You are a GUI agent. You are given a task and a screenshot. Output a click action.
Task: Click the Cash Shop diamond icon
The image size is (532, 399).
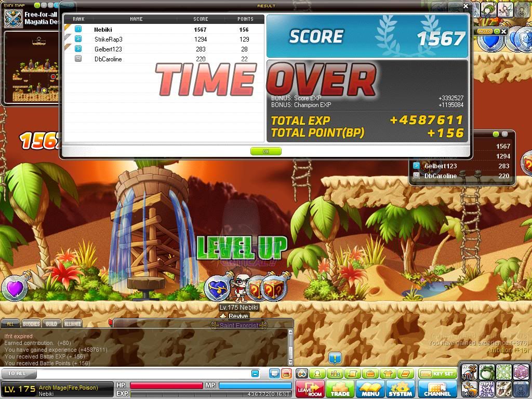tap(302, 374)
